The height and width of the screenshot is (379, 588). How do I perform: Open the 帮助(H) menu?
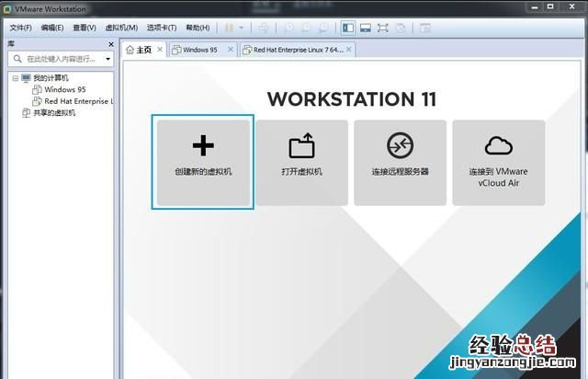point(198,28)
